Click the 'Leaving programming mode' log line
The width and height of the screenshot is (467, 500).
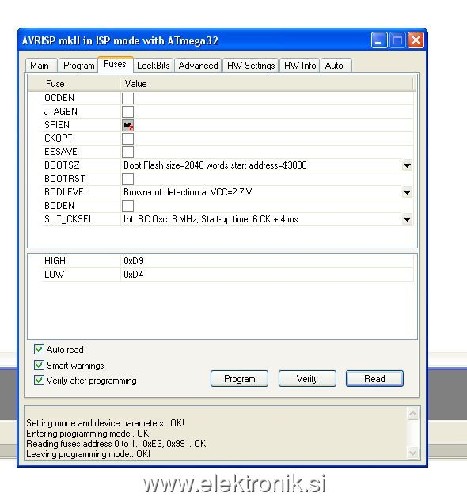pyautogui.click(x=88, y=454)
